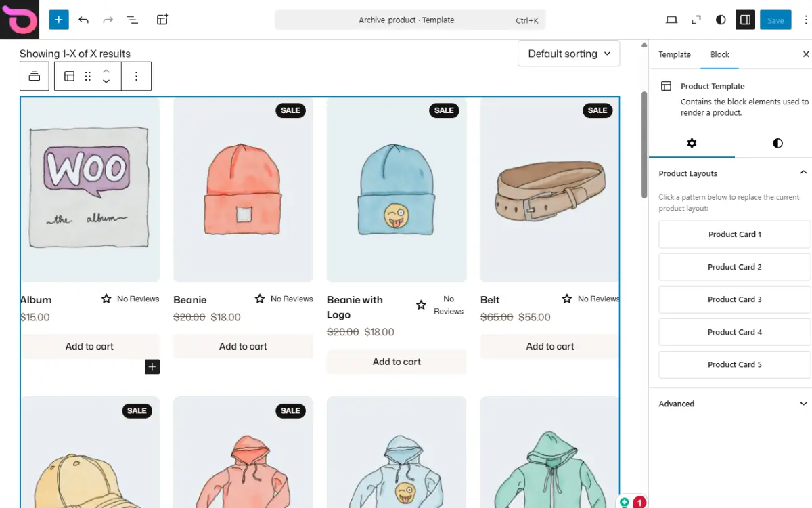
Task: Open the document overview list view
Action: [133, 20]
